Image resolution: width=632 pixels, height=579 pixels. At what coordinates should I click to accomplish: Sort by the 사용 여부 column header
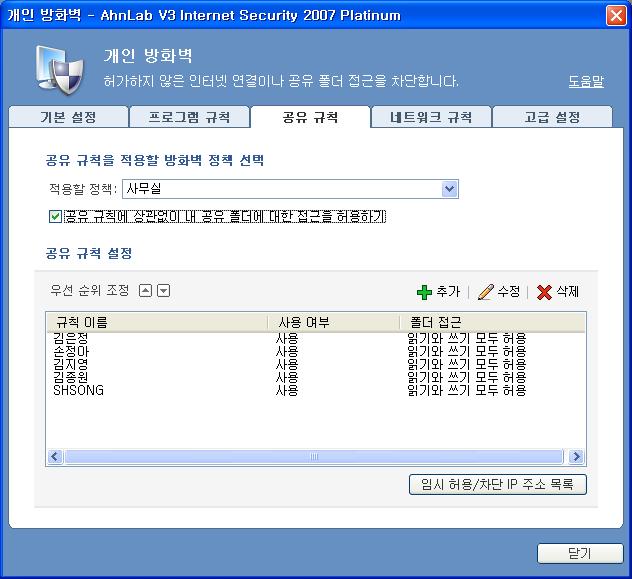point(333,322)
